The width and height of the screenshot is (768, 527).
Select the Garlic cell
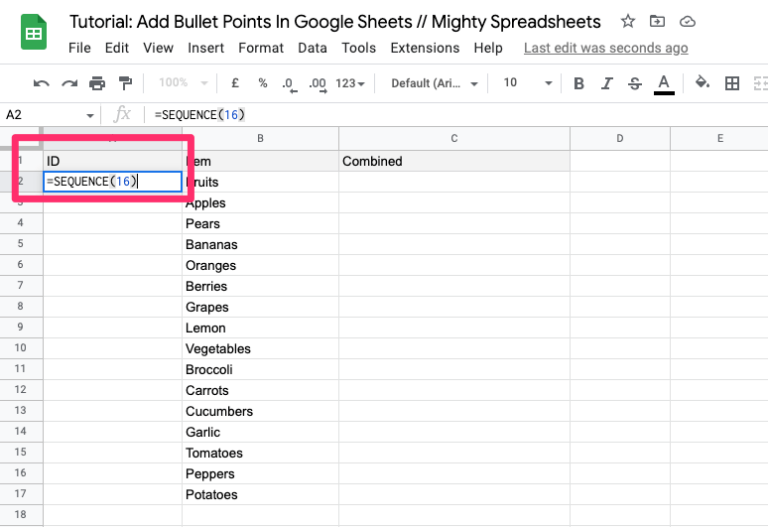pos(260,432)
